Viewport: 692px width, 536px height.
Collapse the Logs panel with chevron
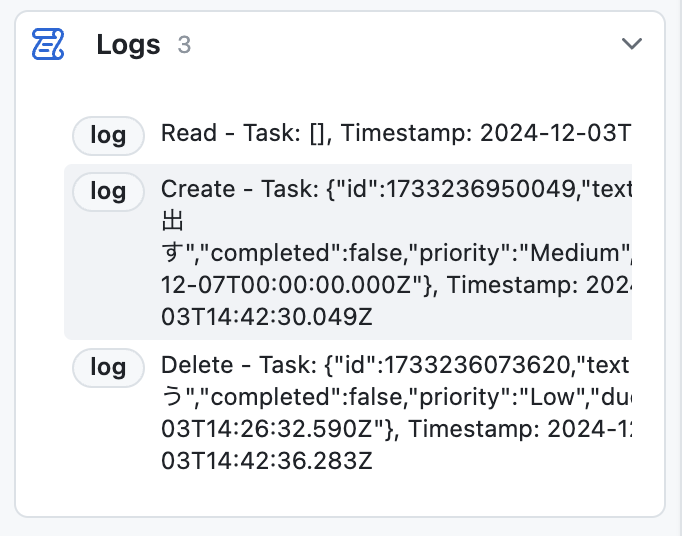[x=632, y=44]
